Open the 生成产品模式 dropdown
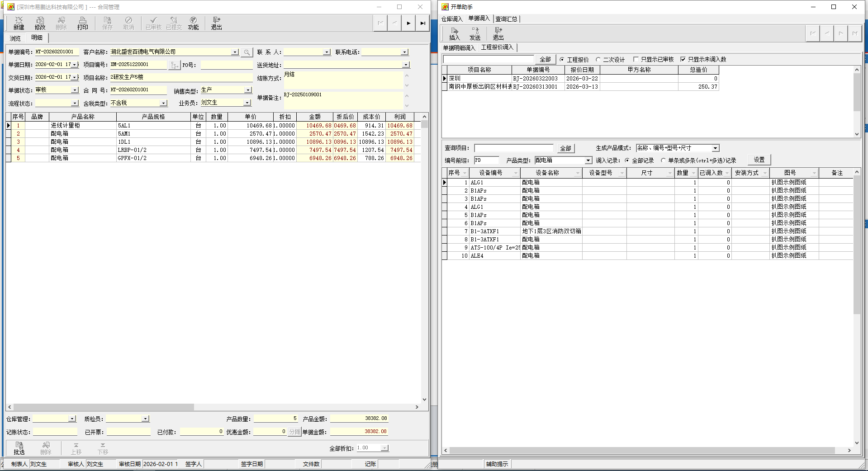Screen dimensions: 868x471 coord(715,148)
